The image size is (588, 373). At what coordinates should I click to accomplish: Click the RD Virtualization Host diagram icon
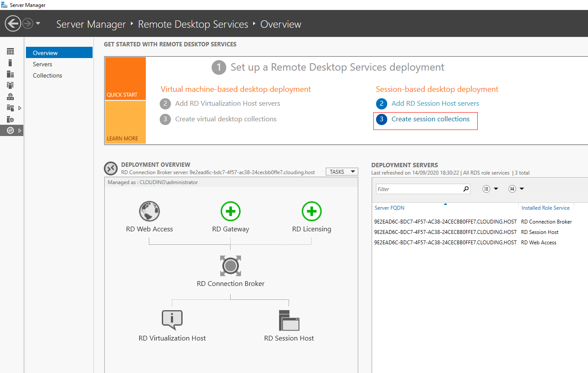pos(172,320)
